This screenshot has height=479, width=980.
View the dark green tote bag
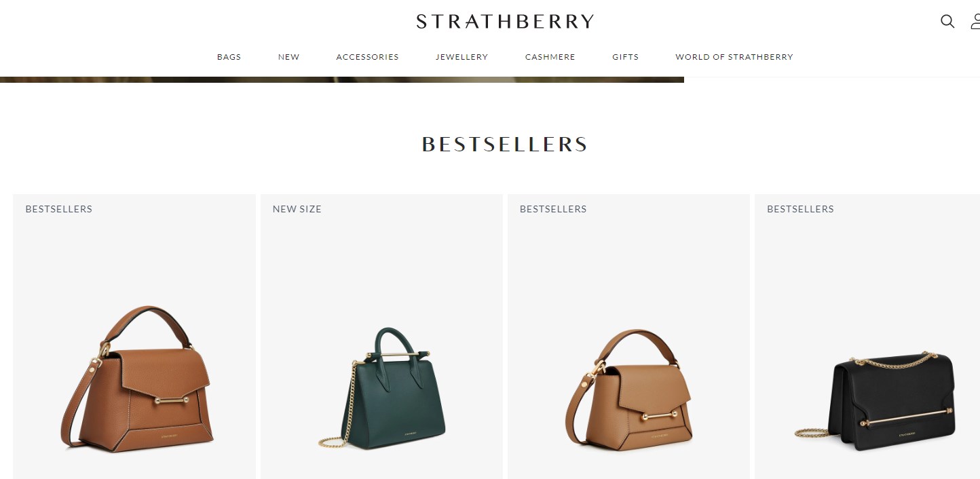[382, 387]
